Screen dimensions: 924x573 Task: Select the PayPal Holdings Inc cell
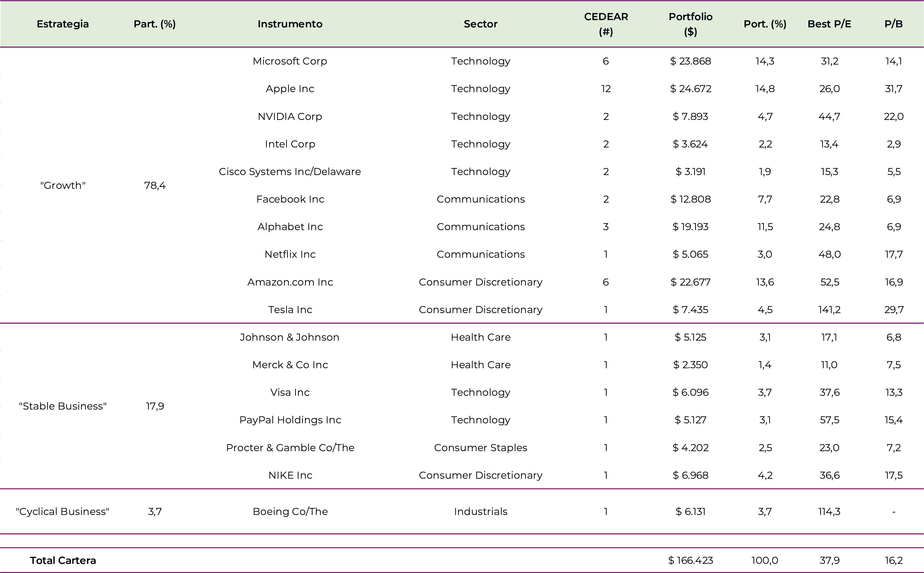290,420
